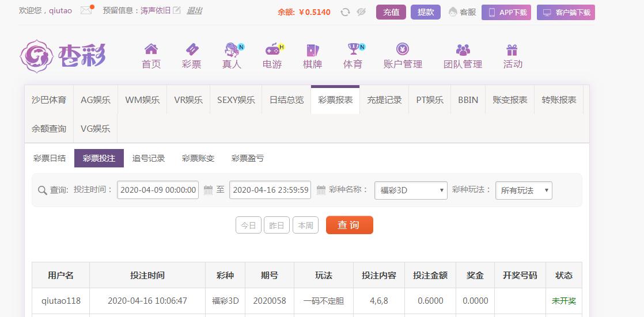This screenshot has width=644, height=317.
Task: Click the 杏彩 site logo
Action: coord(62,56)
